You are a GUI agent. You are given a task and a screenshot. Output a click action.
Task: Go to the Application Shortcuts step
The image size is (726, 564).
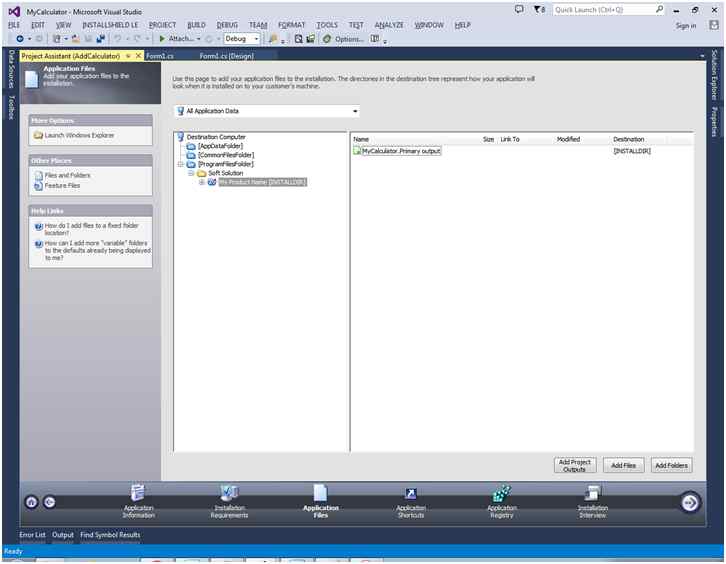(x=411, y=502)
